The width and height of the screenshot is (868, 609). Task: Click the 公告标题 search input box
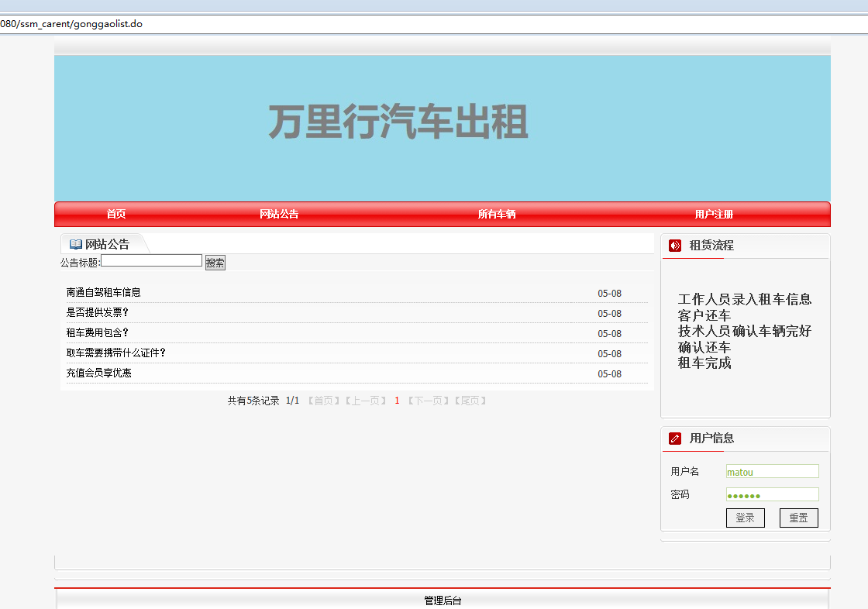click(151, 260)
